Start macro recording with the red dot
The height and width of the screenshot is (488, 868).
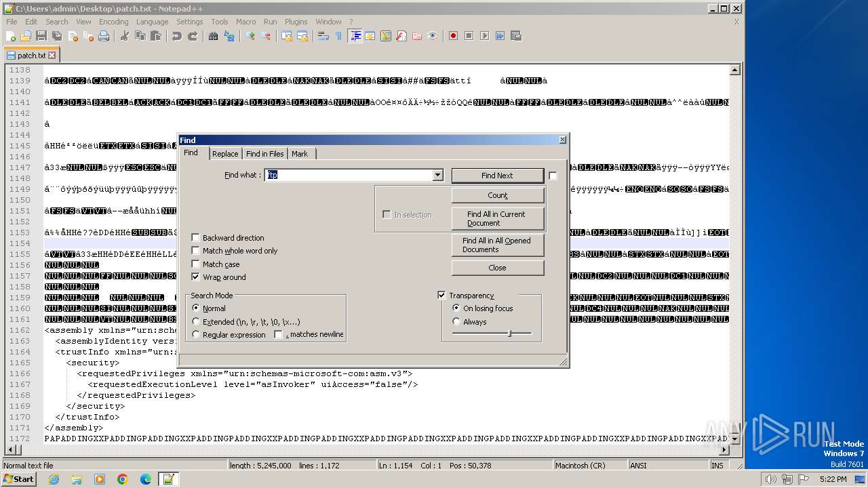(453, 36)
